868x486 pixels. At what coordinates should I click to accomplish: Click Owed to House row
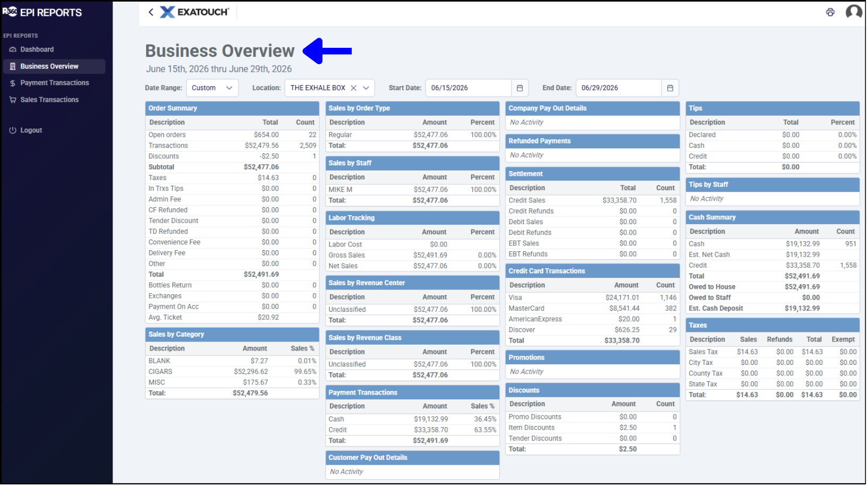point(772,287)
